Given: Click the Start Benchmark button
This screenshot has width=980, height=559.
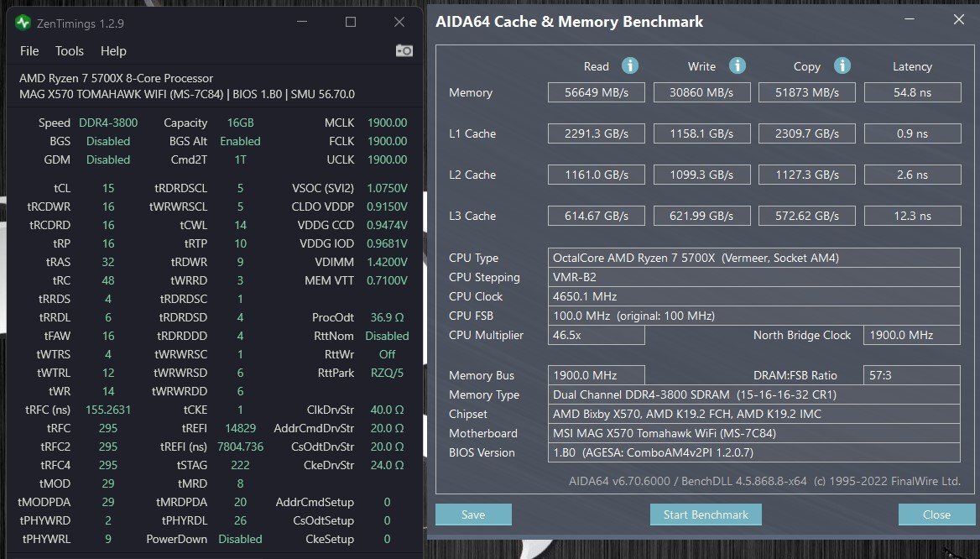Looking at the screenshot, I should click(706, 515).
